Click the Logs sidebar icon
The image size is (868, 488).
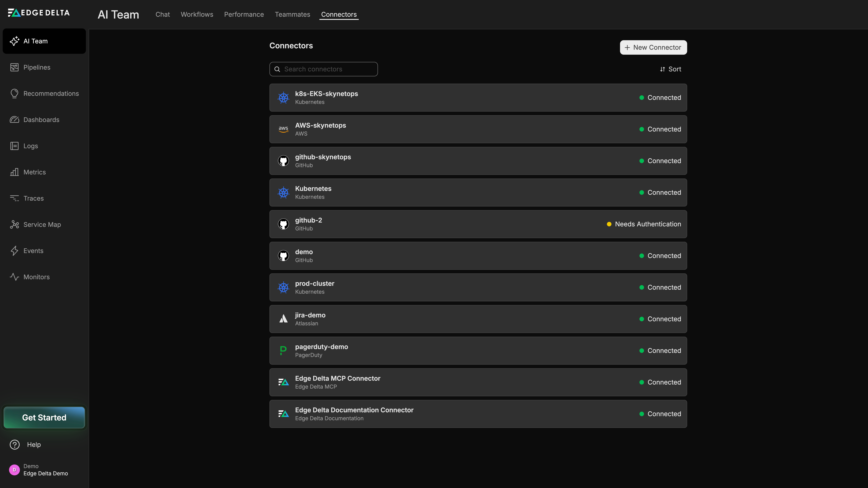(14, 146)
